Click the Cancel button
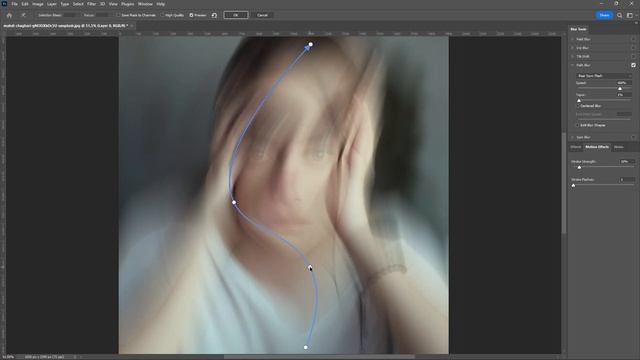This screenshot has height=360, width=640. (x=262, y=15)
